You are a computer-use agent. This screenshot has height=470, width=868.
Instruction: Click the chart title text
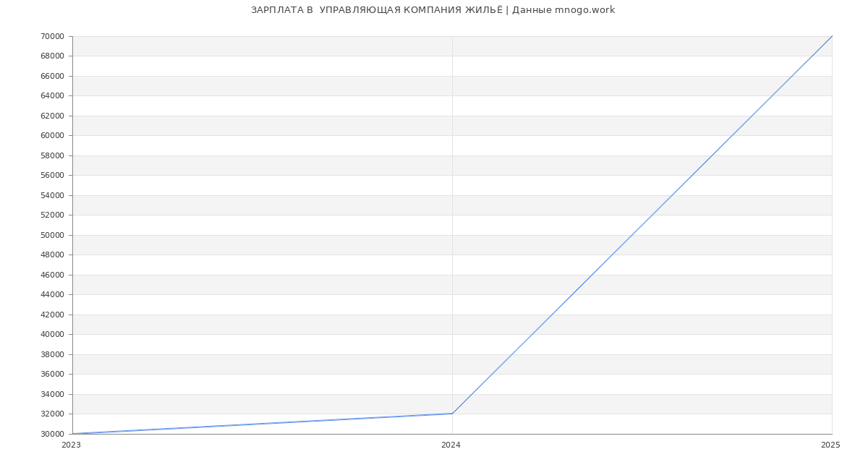[433, 10]
